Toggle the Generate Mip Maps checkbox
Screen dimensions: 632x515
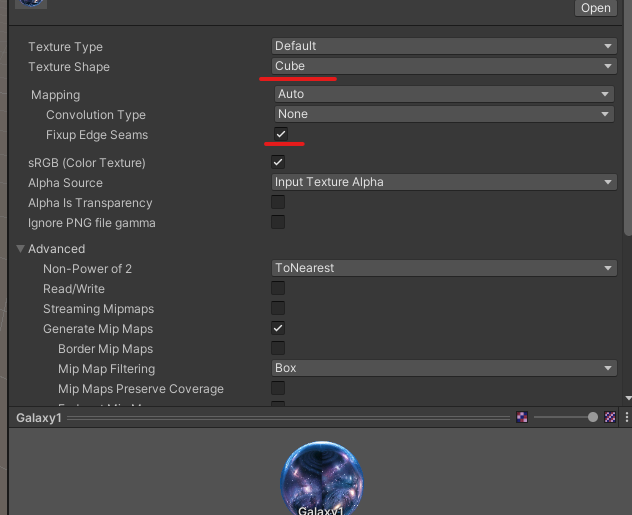click(x=278, y=328)
